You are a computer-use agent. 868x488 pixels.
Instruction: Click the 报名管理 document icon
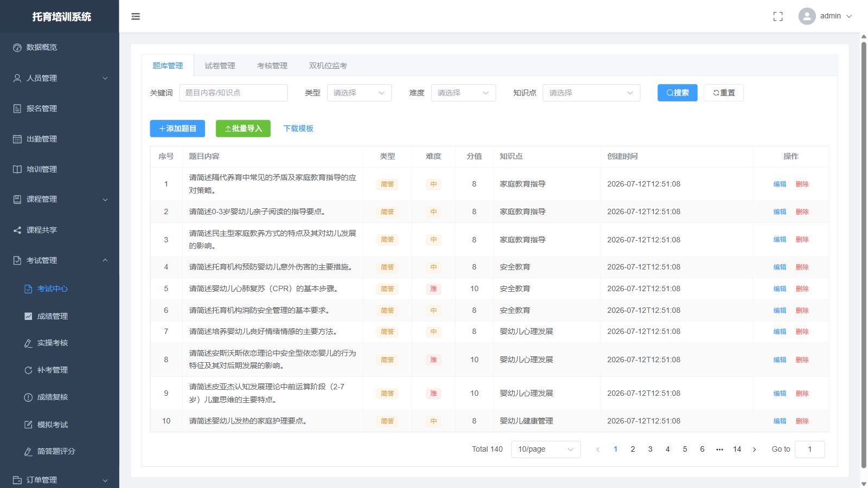click(x=17, y=108)
